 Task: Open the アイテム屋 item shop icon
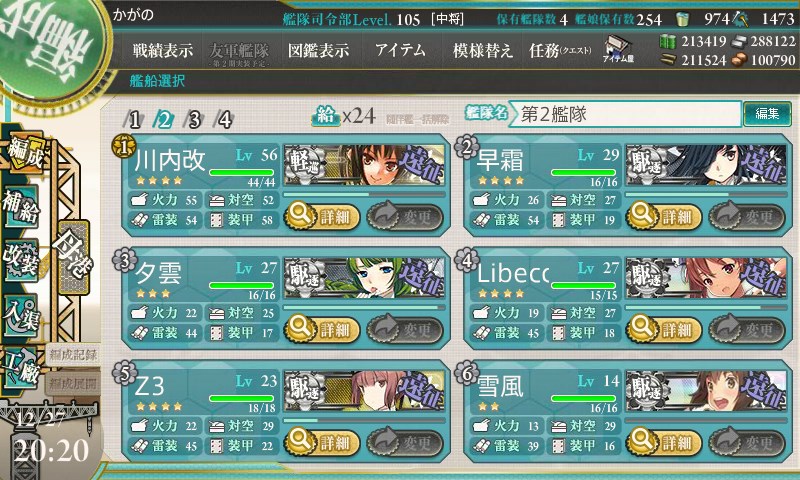pyautogui.click(x=618, y=49)
